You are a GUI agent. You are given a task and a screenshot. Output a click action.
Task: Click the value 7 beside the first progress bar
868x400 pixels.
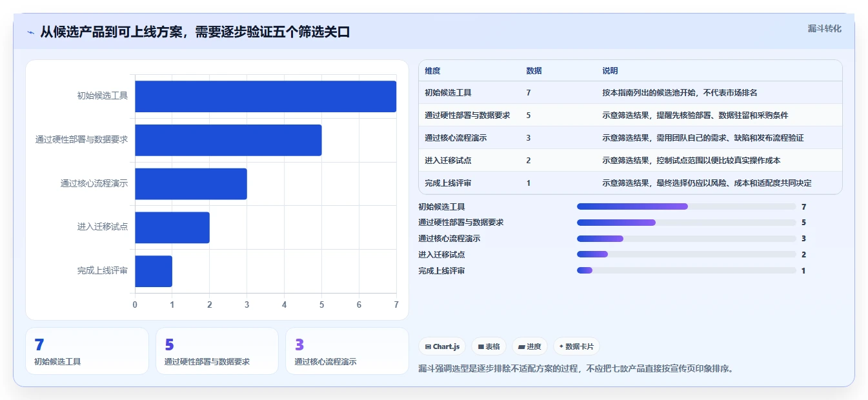(803, 207)
